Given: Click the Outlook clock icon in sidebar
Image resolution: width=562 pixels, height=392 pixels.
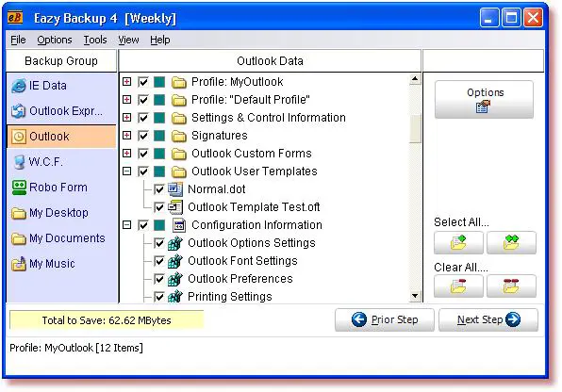Looking at the screenshot, I should pos(19,137).
